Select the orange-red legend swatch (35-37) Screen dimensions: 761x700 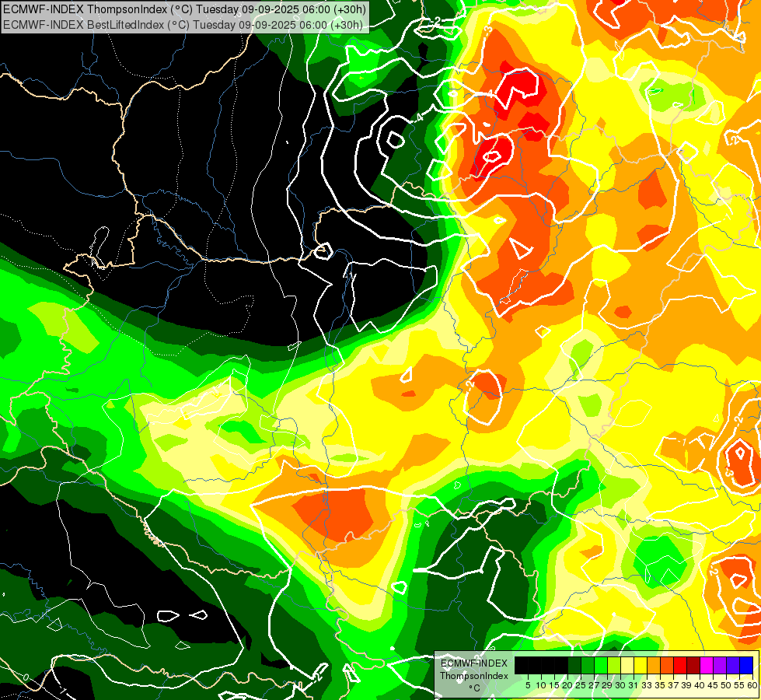667,665
